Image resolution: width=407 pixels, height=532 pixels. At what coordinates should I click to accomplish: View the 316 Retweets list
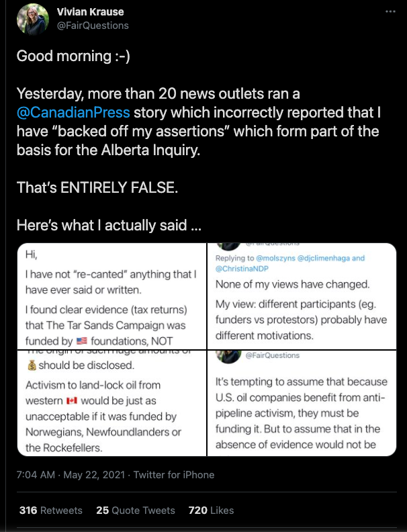[x=50, y=511]
